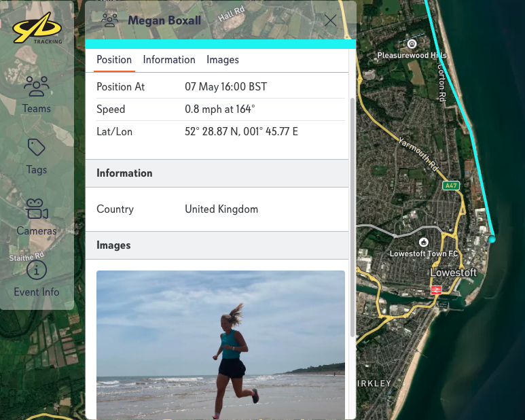
Task: Click team icon beside Megan Boxall
Action: pyautogui.click(x=110, y=20)
